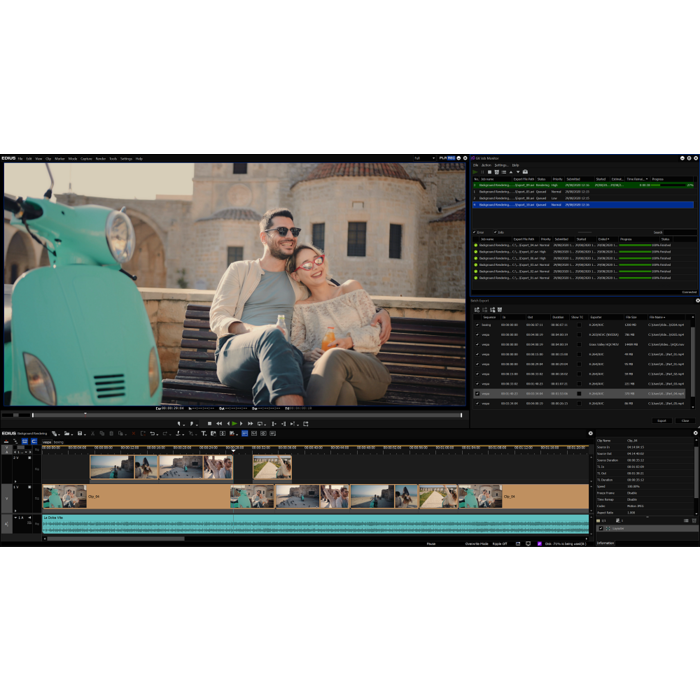The height and width of the screenshot is (700, 700).
Task: Start queued jobs with green play icon
Action: coord(476,171)
